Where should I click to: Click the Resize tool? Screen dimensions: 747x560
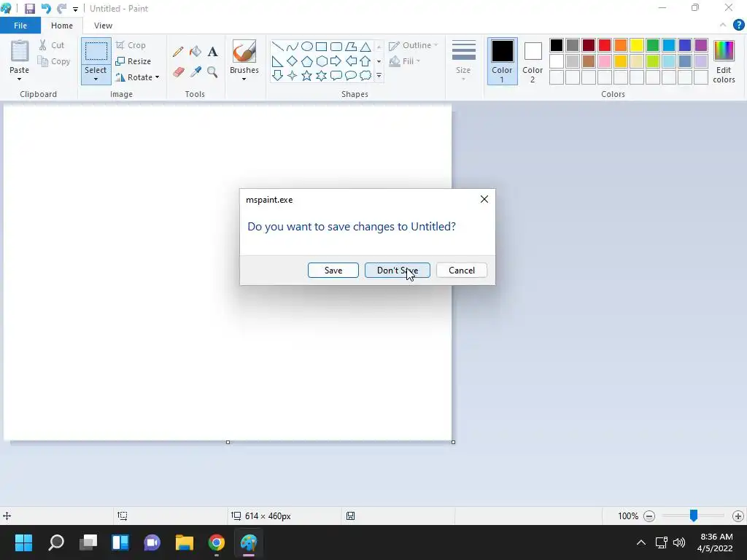pyautogui.click(x=133, y=61)
